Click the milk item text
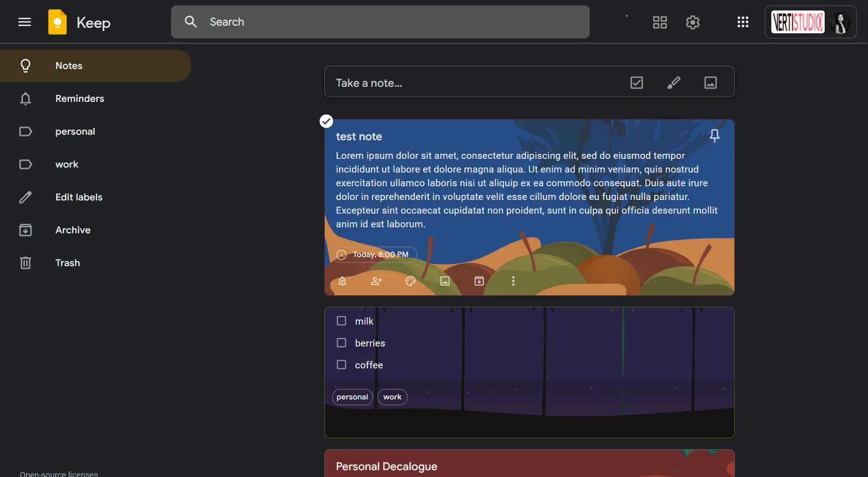The width and height of the screenshot is (868, 477). click(x=364, y=321)
